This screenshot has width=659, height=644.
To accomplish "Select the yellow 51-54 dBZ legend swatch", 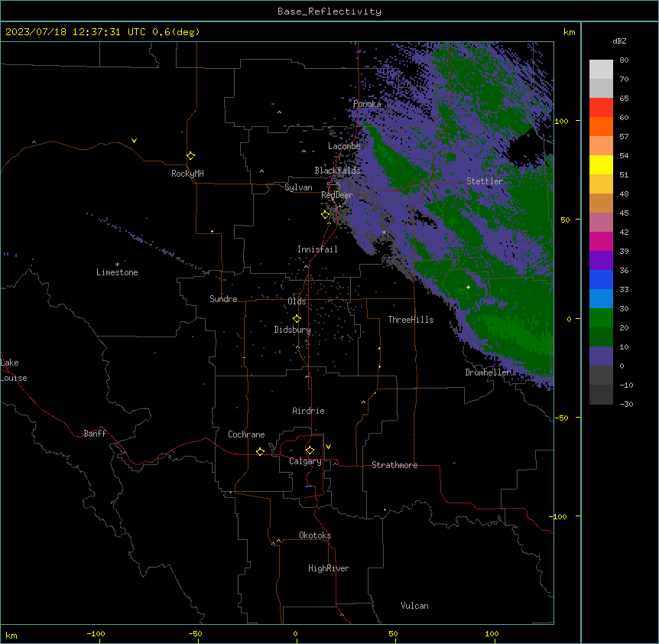I will [x=601, y=164].
